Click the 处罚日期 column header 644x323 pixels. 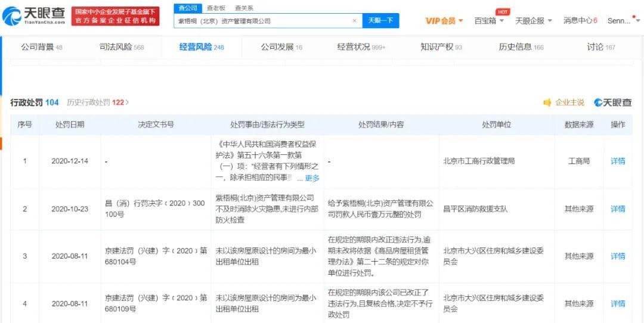coord(70,125)
